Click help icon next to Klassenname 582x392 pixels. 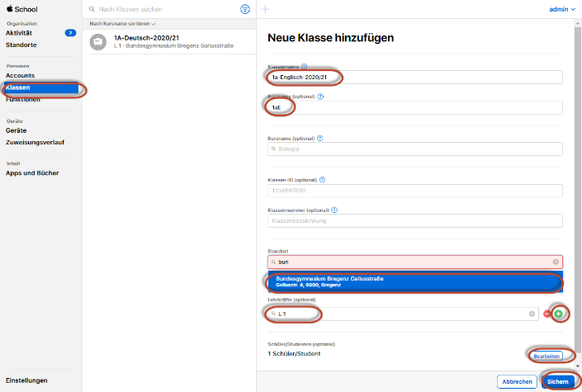[x=305, y=66]
